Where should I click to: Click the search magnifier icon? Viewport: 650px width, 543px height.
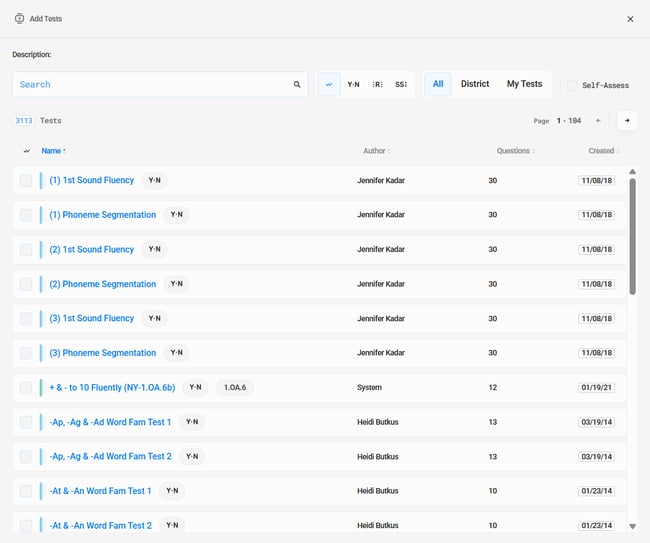point(297,85)
